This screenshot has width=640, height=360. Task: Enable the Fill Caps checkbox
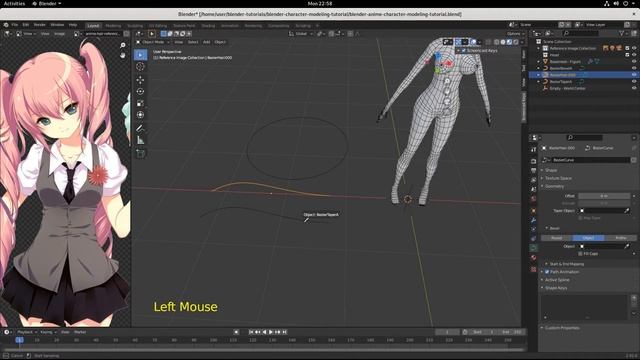[x=580, y=254]
